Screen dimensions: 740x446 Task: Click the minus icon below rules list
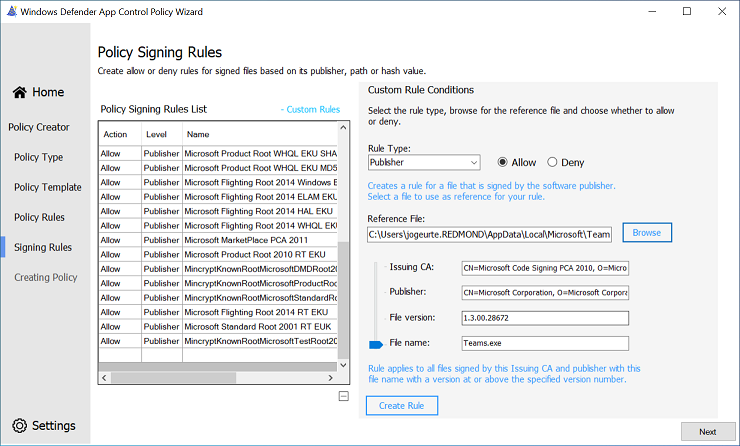[x=344, y=396]
